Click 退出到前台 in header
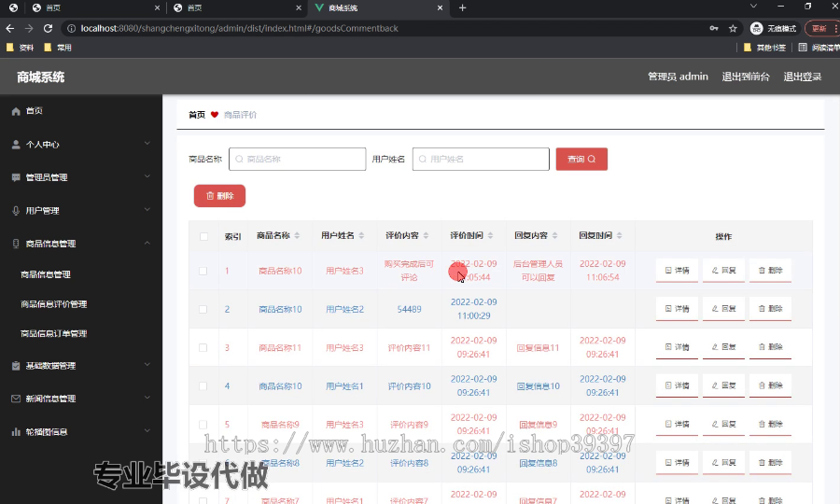The width and height of the screenshot is (840, 504). (x=746, y=77)
